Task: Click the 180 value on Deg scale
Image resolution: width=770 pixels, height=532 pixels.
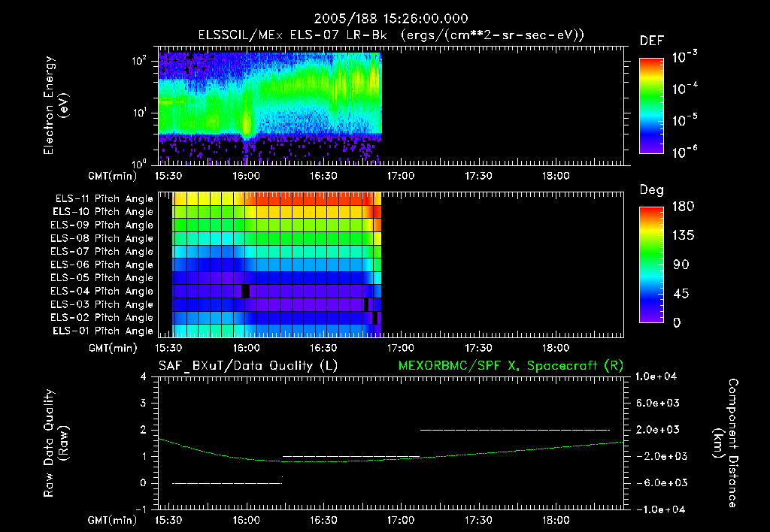Action: click(683, 207)
